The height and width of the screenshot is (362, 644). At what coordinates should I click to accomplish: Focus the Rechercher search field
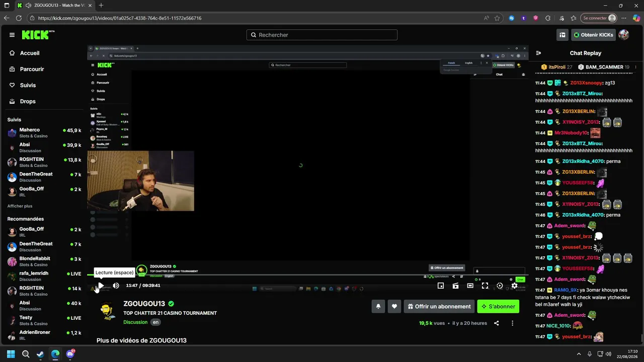322,35
